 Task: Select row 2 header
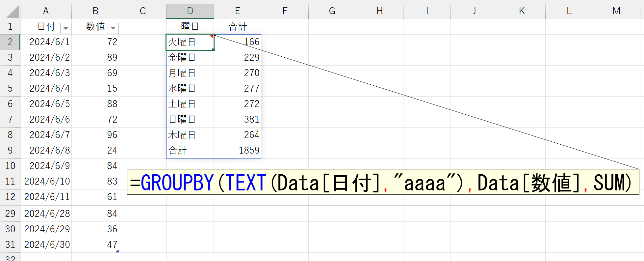(10, 42)
